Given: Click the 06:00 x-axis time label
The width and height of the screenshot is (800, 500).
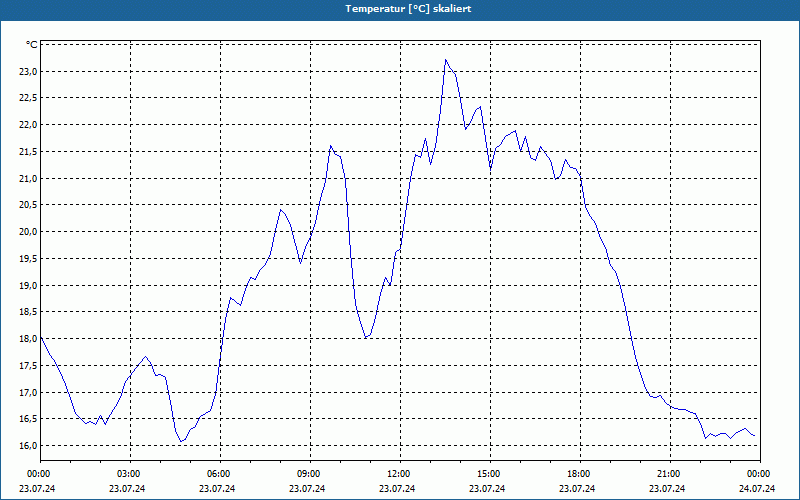Looking at the screenshot, I should tap(220, 474).
